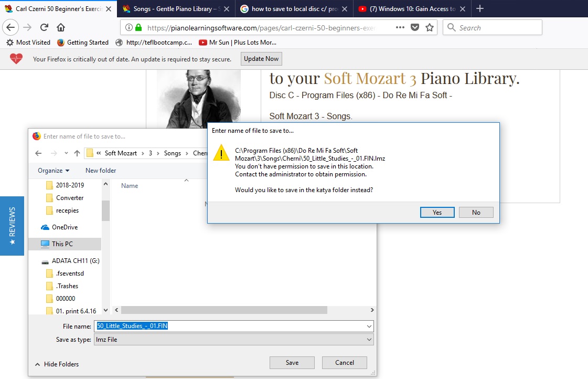This screenshot has height=379, width=588.
Task: Open Mr Sun YouTube bookmark
Action: (238, 43)
